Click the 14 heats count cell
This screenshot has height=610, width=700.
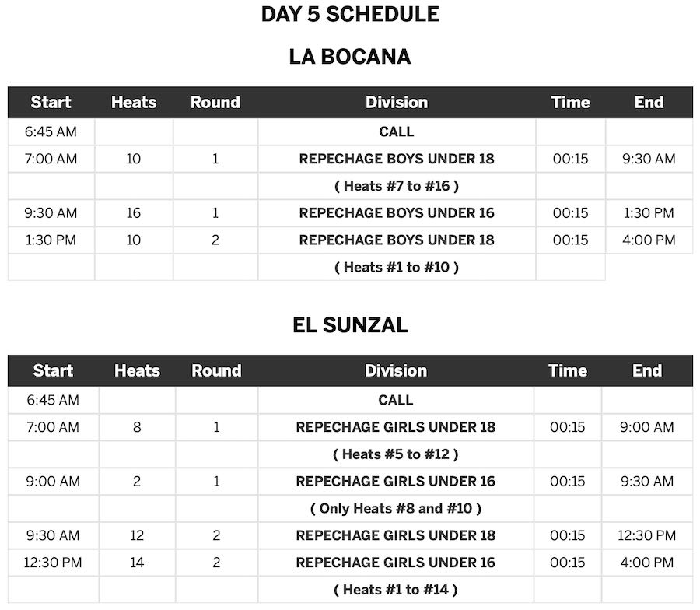137,563
